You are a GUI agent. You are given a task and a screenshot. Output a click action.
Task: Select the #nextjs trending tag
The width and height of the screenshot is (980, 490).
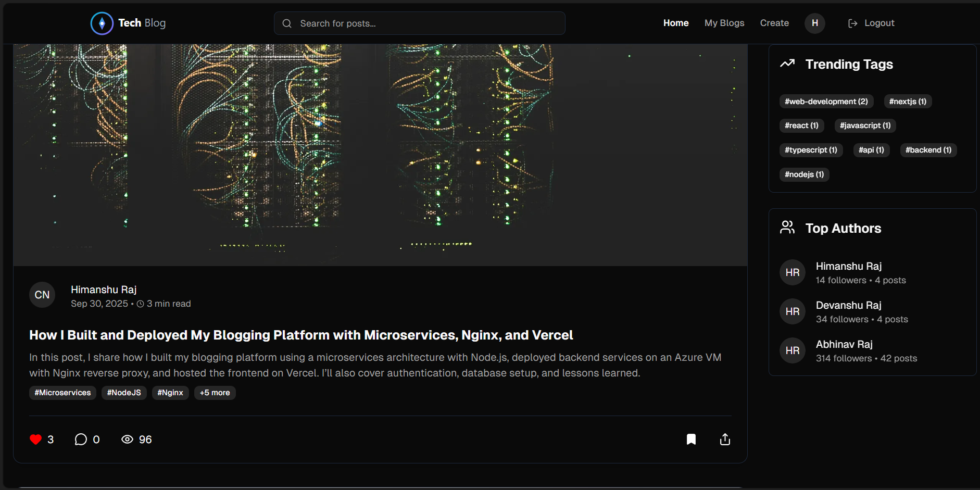(x=907, y=102)
